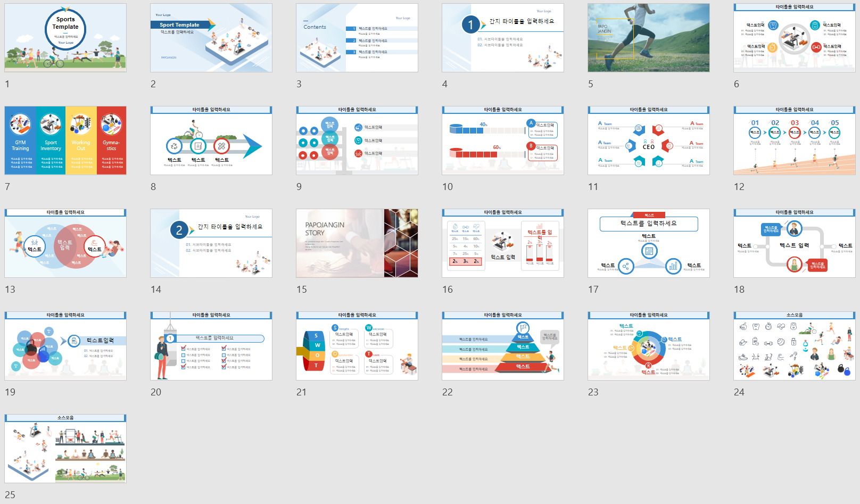Viewport: 860px width, 504px height.
Task: Select slide 9 colored circles thumbnail
Action: pyautogui.click(x=357, y=141)
